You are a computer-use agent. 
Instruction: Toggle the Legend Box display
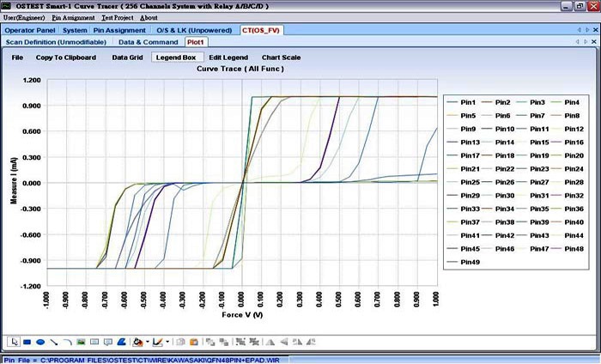tap(175, 58)
